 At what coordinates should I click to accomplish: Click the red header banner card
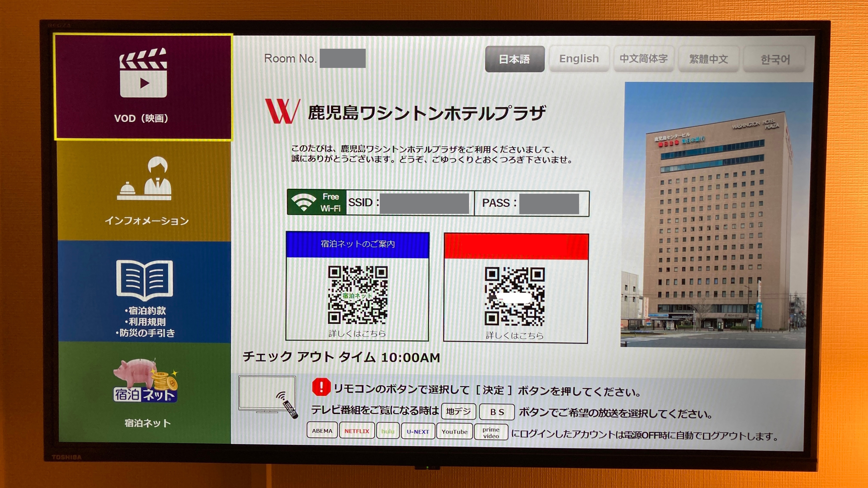(x=516, y=246)
